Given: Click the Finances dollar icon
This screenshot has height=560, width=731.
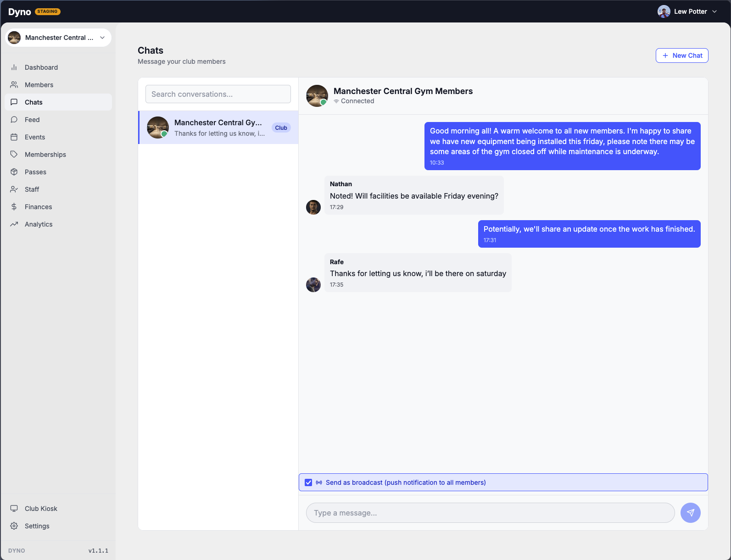Looking at the screenshot, I should click(14, 207).
